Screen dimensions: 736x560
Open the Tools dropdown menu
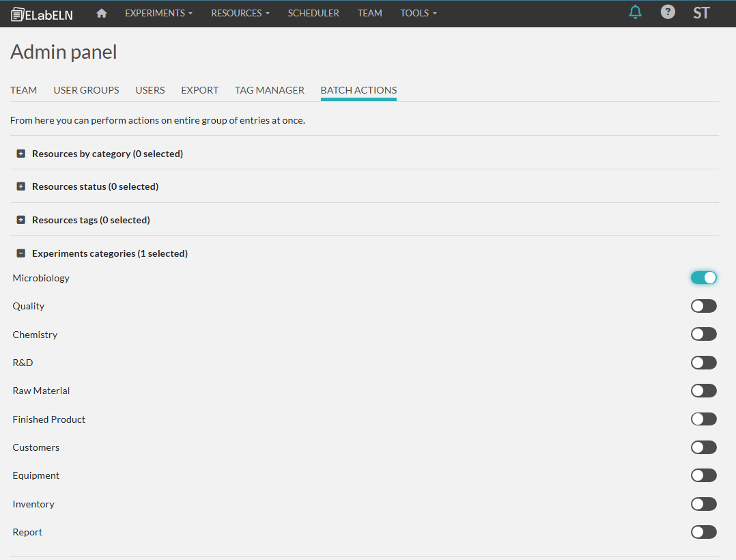(x=418, y=13)
